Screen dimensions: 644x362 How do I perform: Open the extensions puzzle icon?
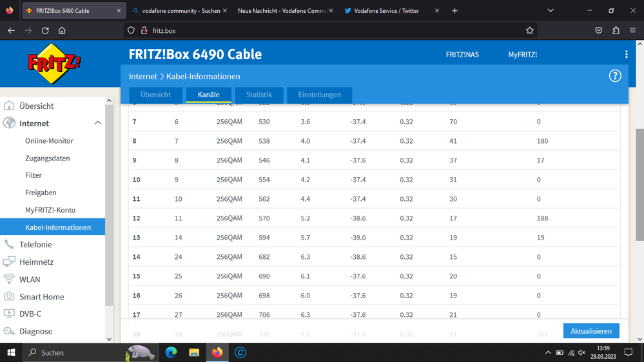pos(615,30)
